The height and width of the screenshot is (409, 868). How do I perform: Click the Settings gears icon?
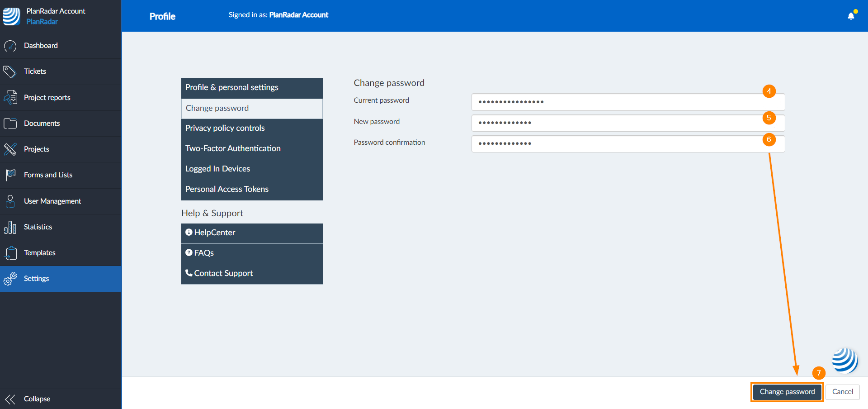(x=10, y=279)
